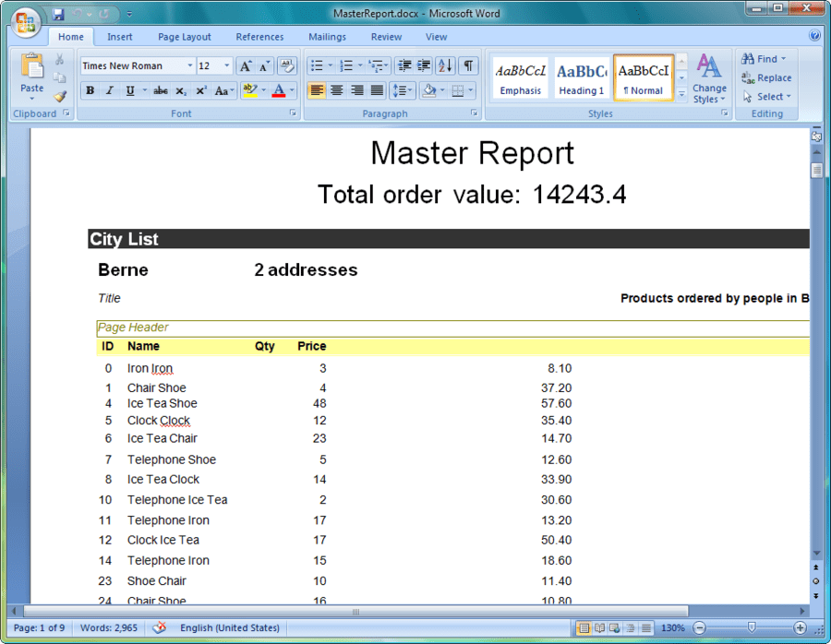Center align the selected paragraph
Image resolution: width=831 pixels, height=644 pixels.
pos(335,89)
